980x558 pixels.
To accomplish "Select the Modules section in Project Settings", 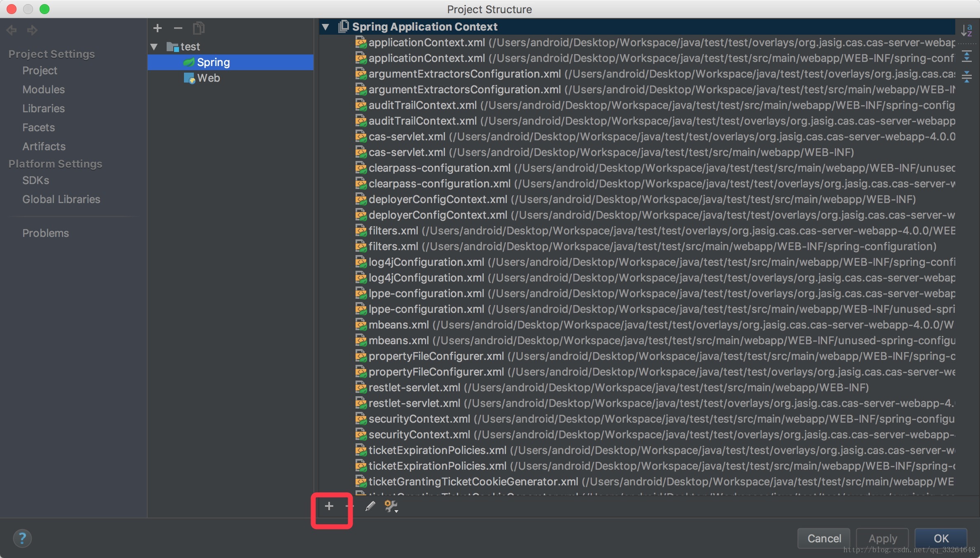I will pyautogui.click(x=43, y=88).
